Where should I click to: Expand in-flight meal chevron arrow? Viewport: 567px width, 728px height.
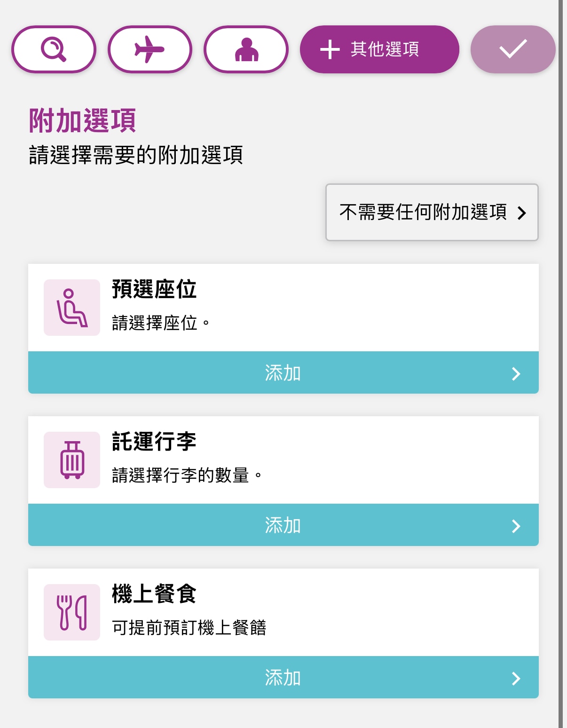pyautogui.click(x=516, y=679)
